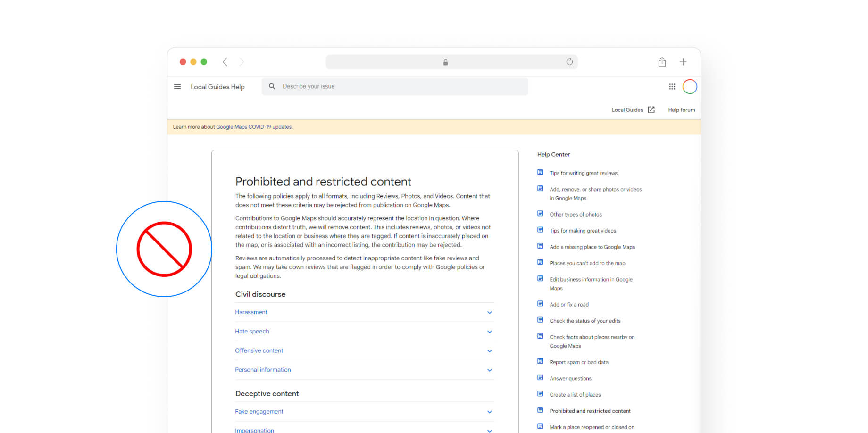Click the browser address bar
This screenshot has width=868, height=433.
tap(451, 62)
